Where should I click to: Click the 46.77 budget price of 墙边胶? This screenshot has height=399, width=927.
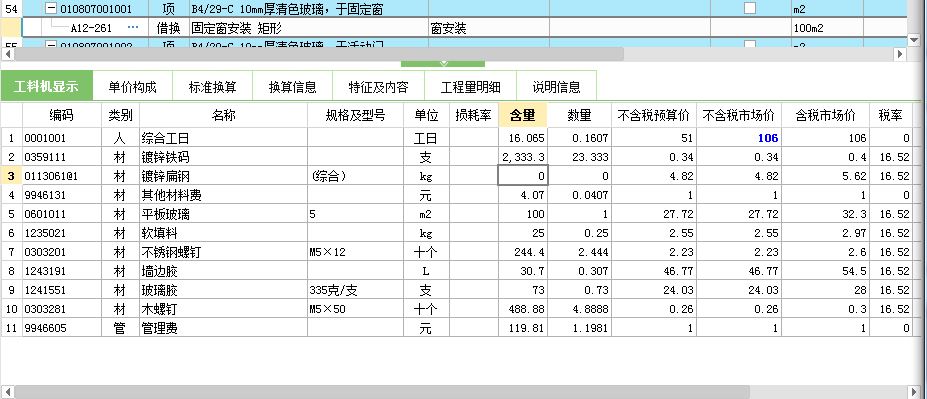click(654, 271)
